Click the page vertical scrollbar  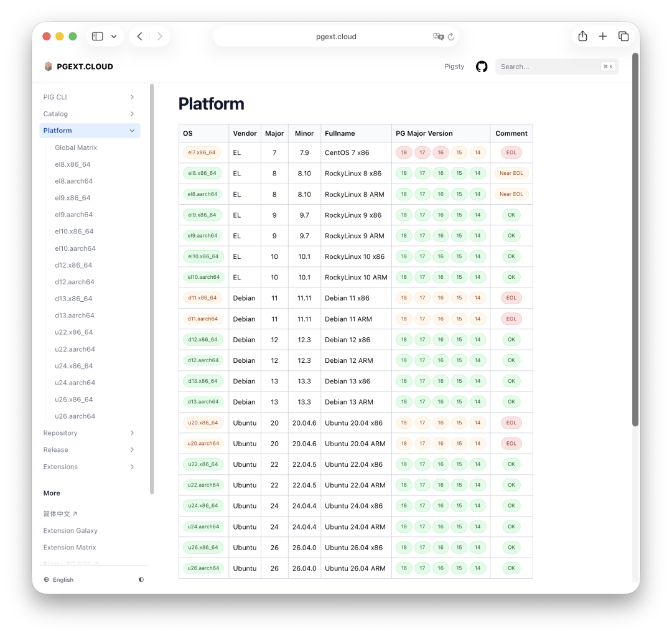635,240
